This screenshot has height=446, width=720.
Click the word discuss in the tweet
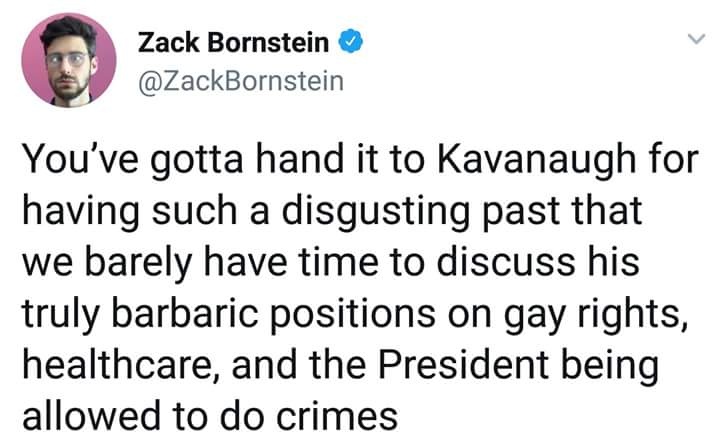click(x=505, y=262)
